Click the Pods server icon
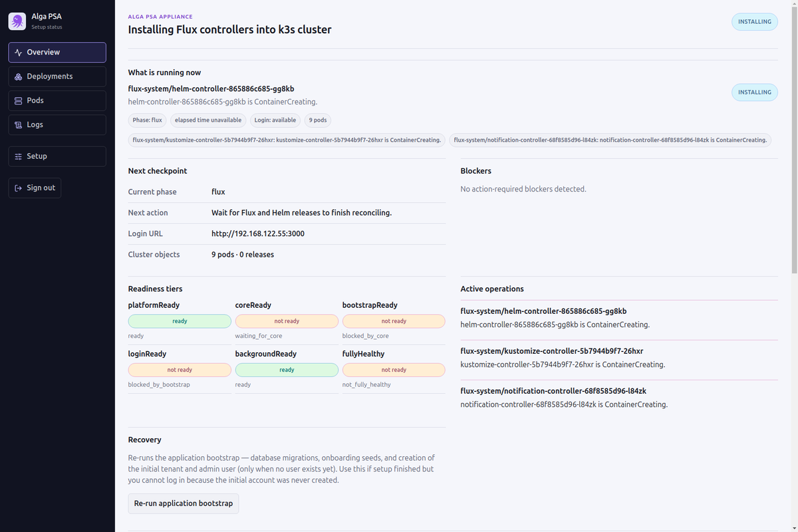798x532 pixels. point(19,100)
